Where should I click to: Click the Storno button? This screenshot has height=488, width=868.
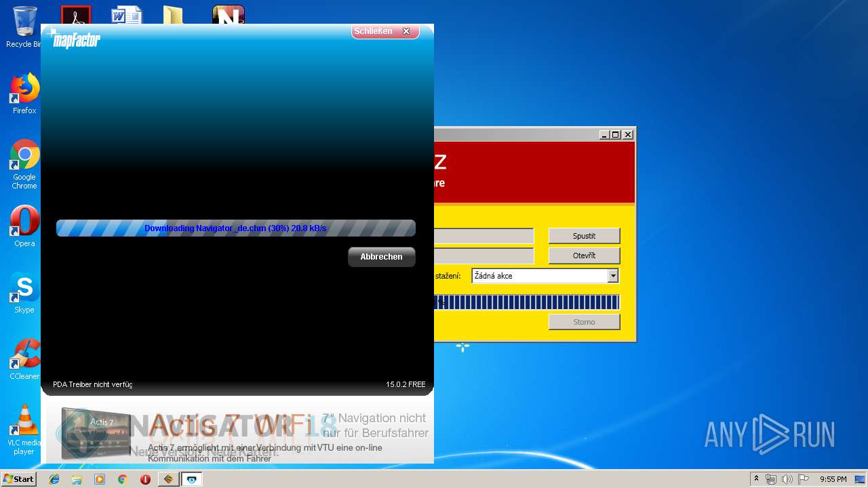[584, 322]
